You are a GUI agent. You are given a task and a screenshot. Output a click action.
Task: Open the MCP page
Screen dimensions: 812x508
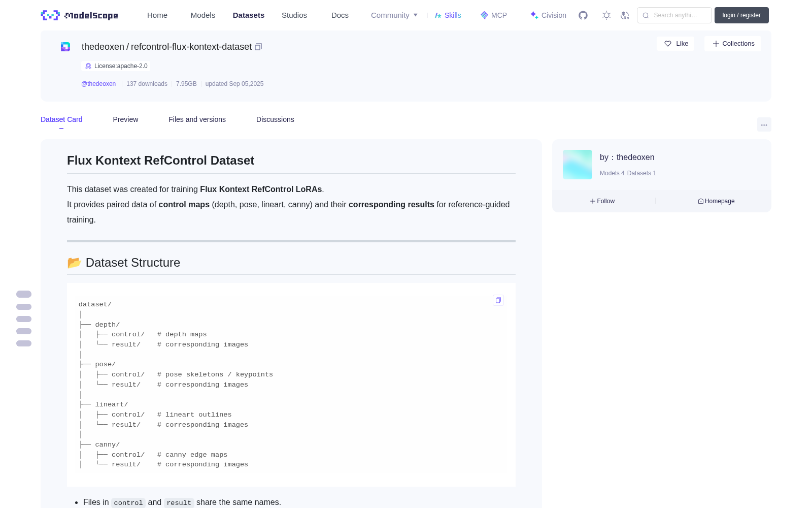tap(494, 15)
